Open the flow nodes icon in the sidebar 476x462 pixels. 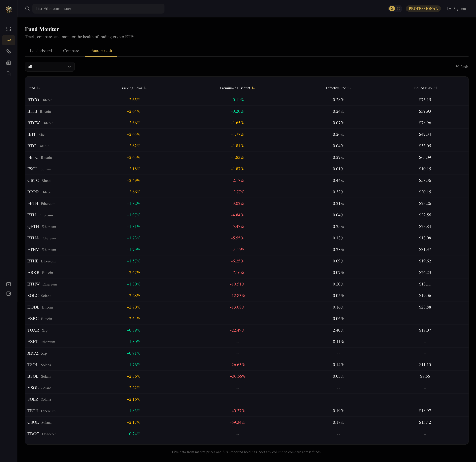(9, 51)
